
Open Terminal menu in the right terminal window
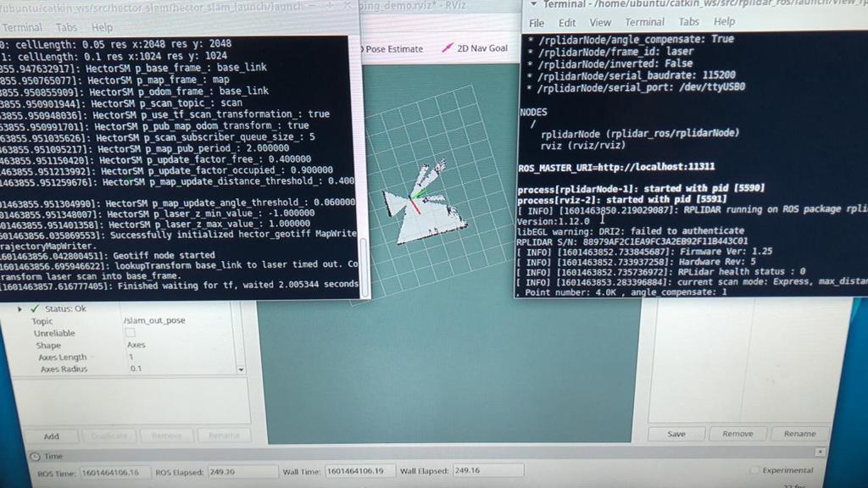[x=644, y=22]
